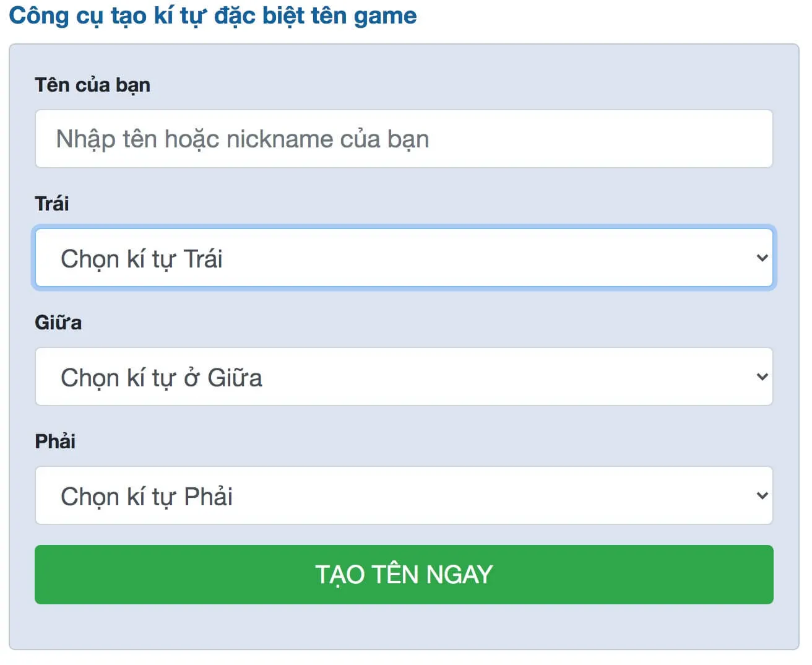Submit the form to generate the name
Screen dimensions: 812x665
coord(405,575)
